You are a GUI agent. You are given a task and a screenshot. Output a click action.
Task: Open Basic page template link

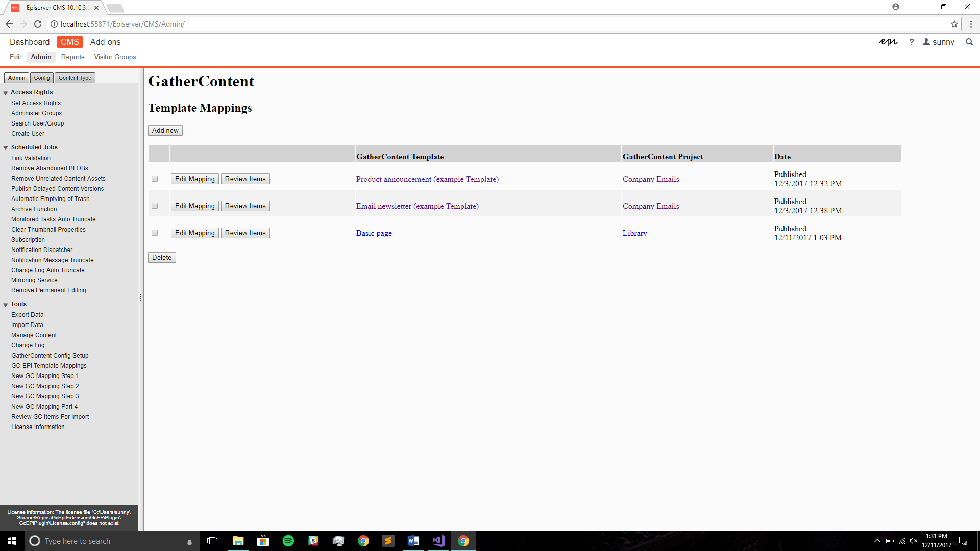[374, 233]
